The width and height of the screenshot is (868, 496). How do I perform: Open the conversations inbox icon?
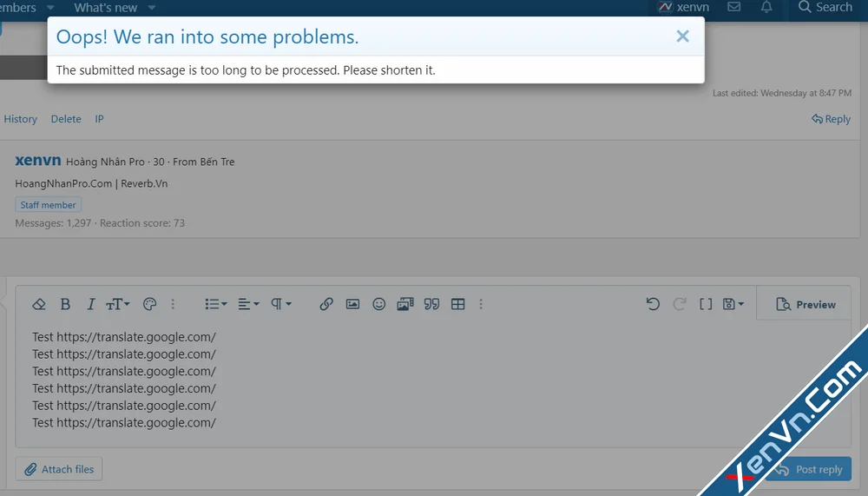734,7
